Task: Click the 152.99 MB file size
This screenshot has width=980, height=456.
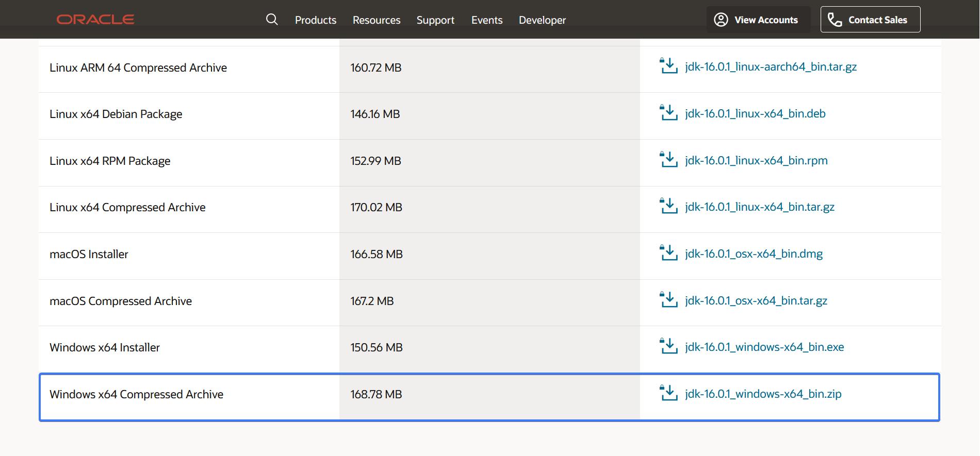Action: pos(375,161)
